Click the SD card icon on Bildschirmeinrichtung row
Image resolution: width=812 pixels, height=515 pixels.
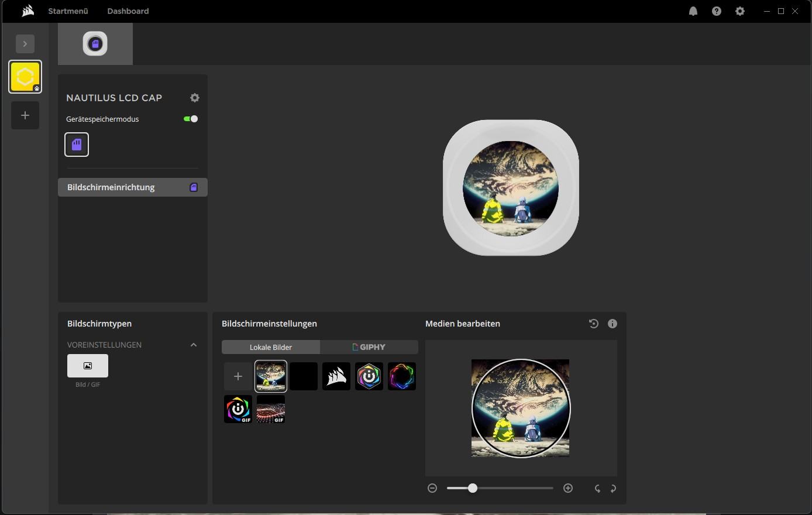194,187
